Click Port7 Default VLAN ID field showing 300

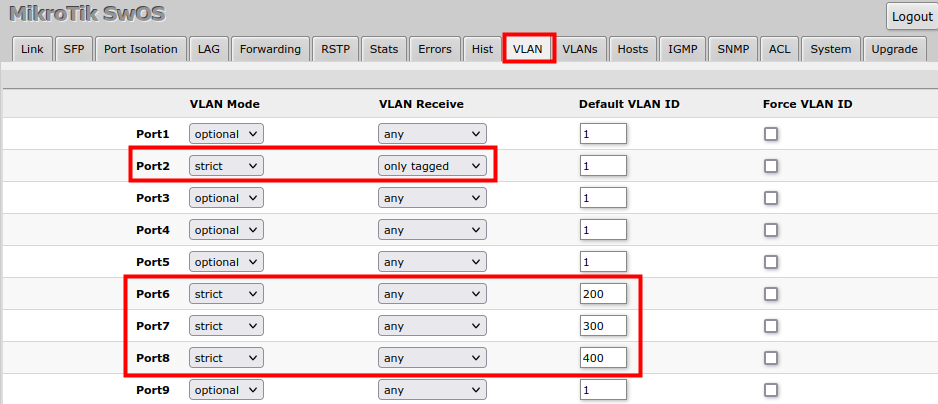[x=603, y=326]
